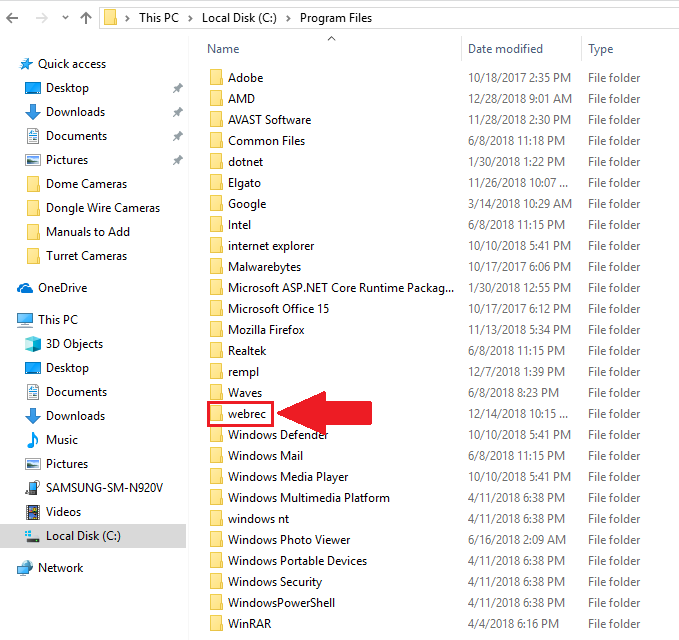Screen dimensions: 679x640
Task: Open Dome Cameras folder in sidebar
Action: (x=86, y=184)
